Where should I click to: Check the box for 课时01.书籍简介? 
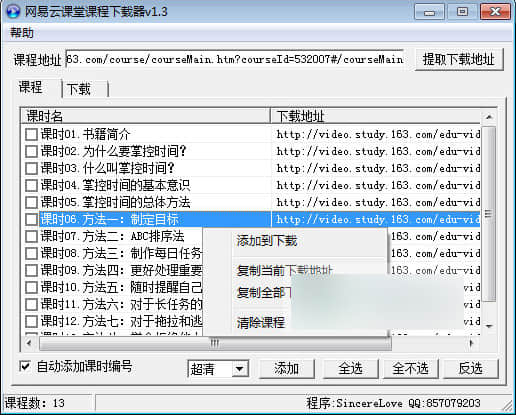pyautogui.click(x=31, y=134)
